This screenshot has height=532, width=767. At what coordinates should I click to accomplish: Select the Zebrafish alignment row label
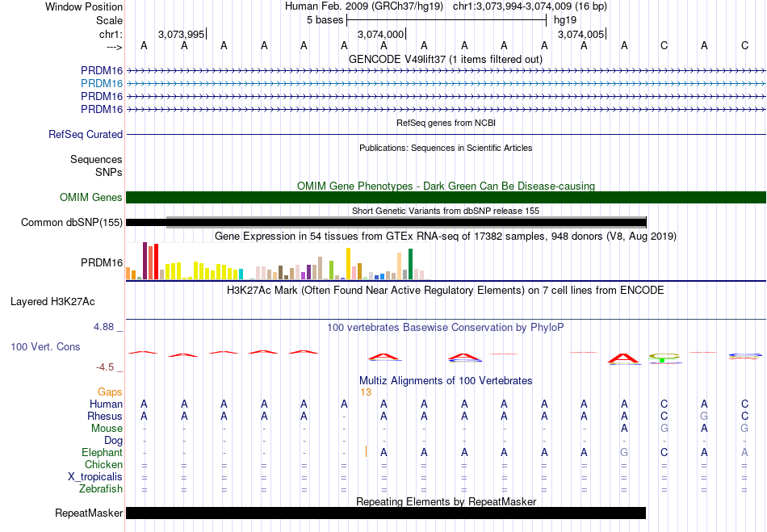pyautogui.click(x=101, y=489)
